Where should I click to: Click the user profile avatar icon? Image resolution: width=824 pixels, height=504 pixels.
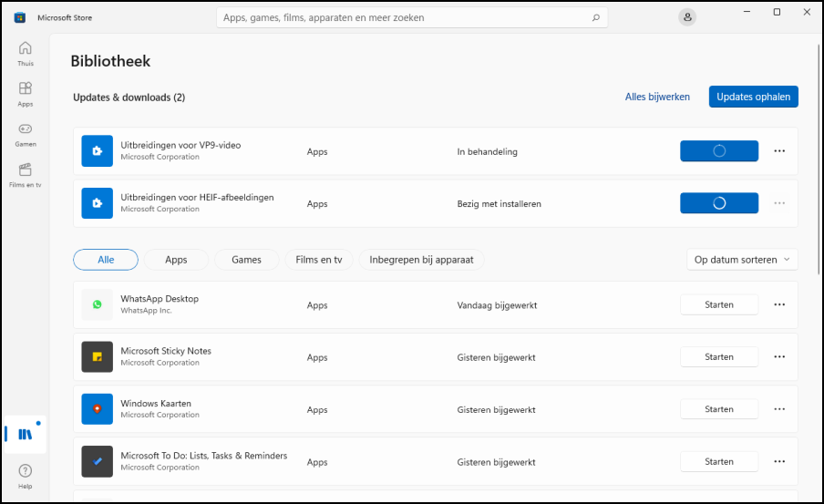(687, 17)
